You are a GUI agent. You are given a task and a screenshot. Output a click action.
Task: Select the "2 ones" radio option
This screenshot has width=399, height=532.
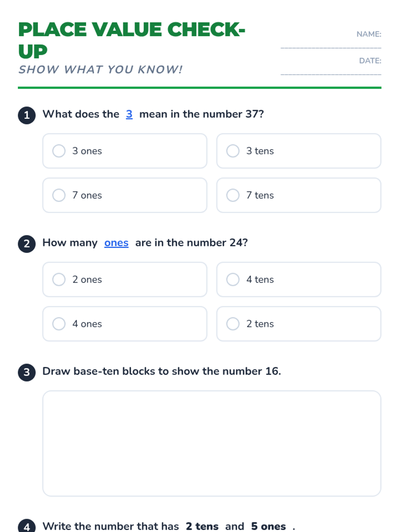click(x=59, y=280)
